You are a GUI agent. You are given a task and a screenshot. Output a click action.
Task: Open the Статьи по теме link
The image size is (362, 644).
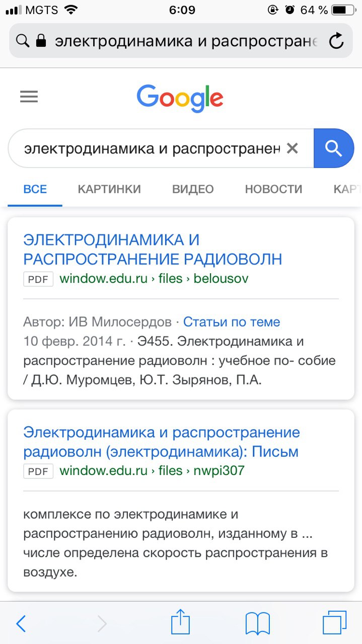click(x=232, y=322)
